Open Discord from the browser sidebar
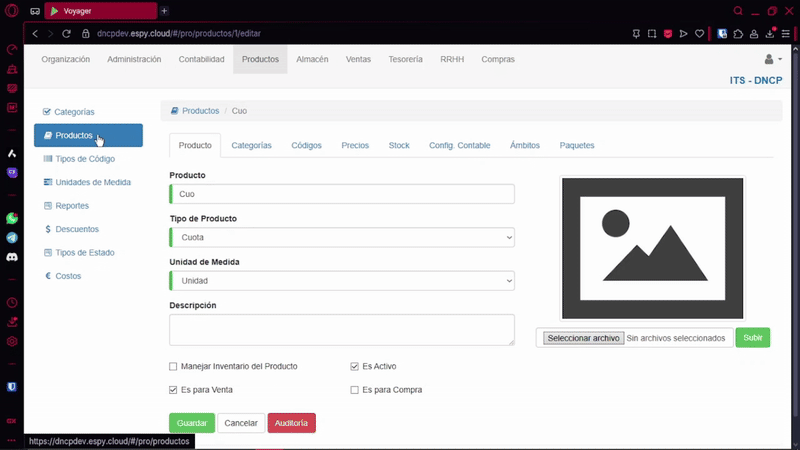 (x=12, y=257)
